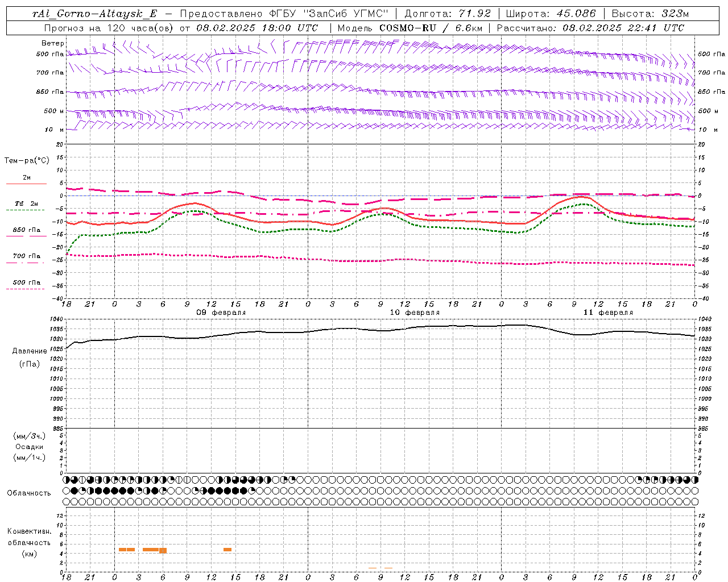Click the 09 февраля date label
The width and height of the screenshot is (728, 582).
(221, 313)
